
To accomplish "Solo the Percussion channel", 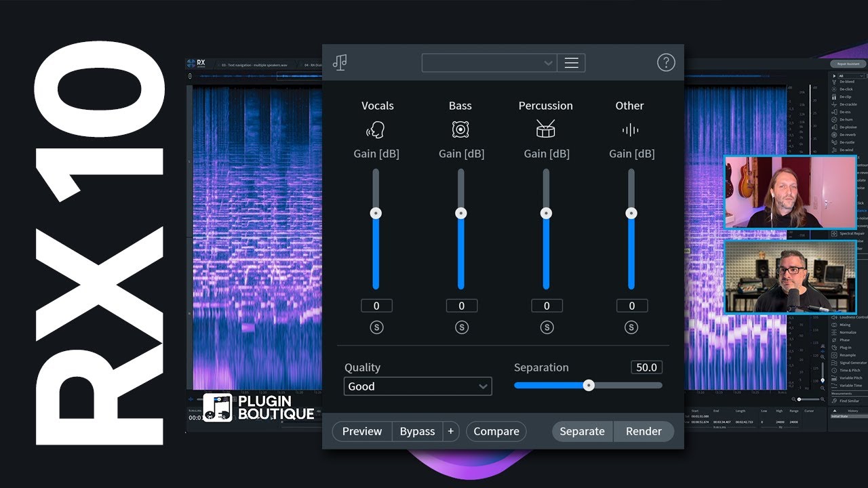I will tap(547, 327).
